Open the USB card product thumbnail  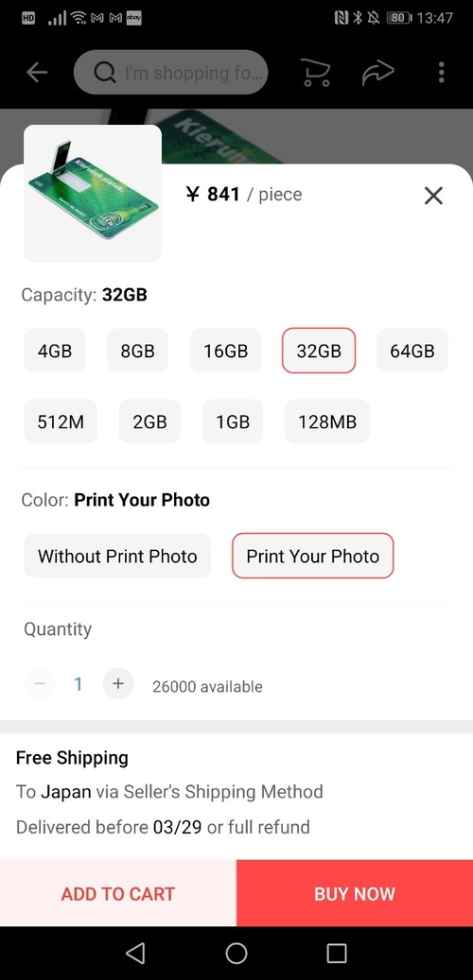point(93,194)
